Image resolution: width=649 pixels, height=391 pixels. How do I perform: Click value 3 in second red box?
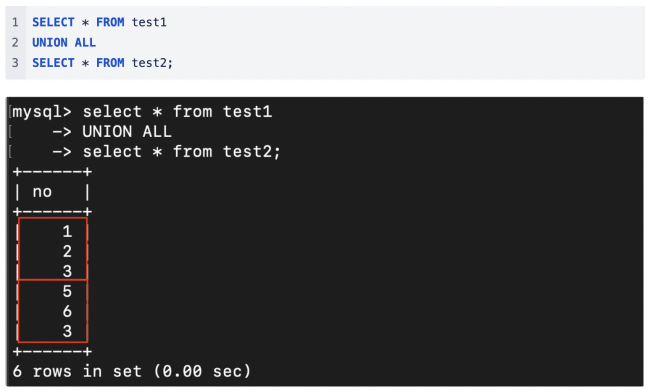click(67, 331)
